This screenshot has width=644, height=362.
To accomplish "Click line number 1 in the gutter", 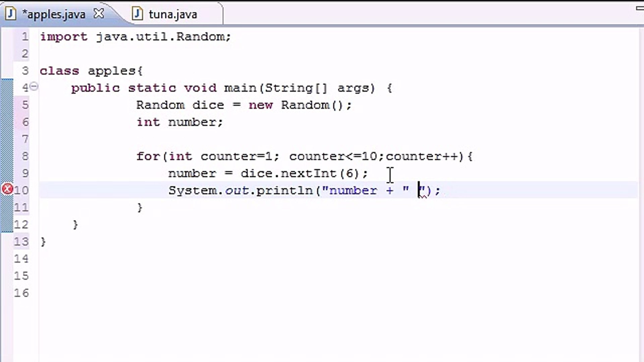I will 25,36.
